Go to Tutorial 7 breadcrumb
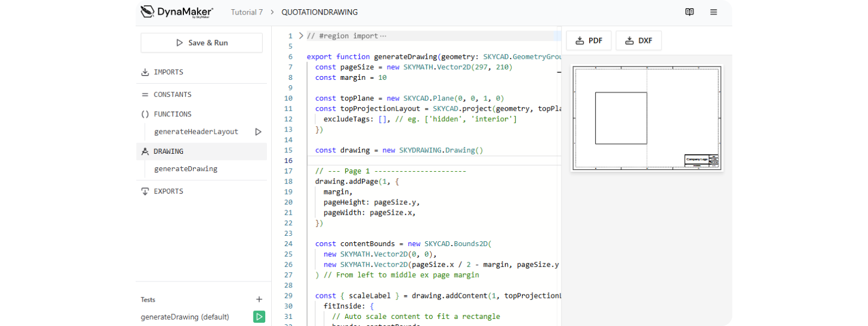This screenshot has width=868, height=326. pos(247,12)
